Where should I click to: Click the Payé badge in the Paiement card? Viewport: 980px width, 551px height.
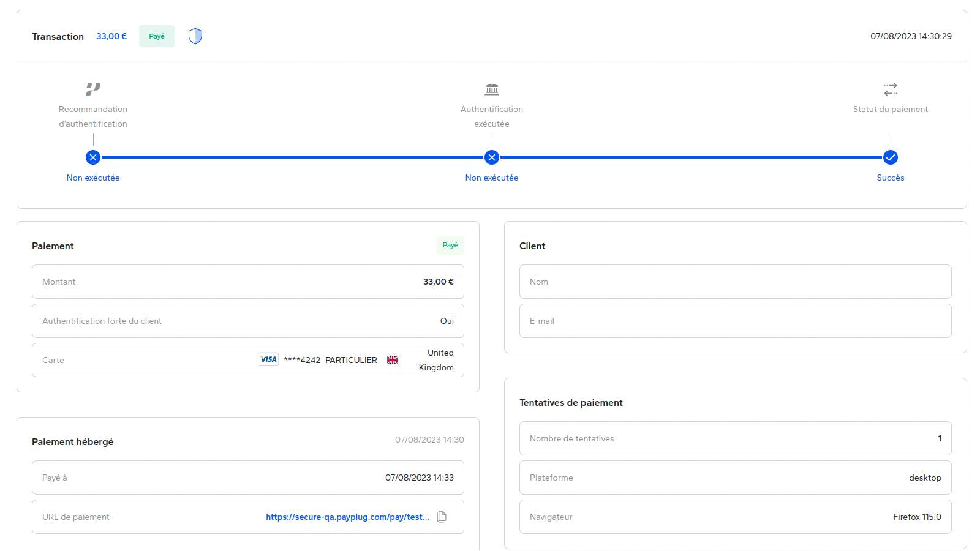(x=450, y=245)
